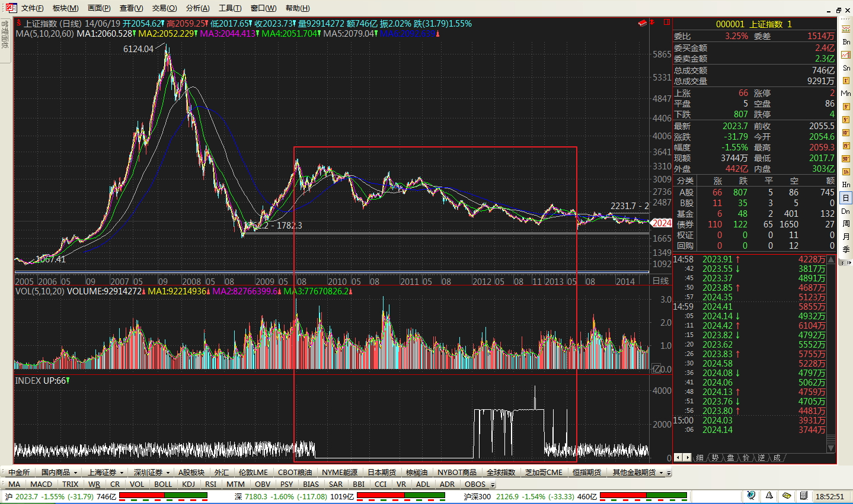Open the 全球指数 market page
This screenshot has height=504, width=853.
point(501,472)
